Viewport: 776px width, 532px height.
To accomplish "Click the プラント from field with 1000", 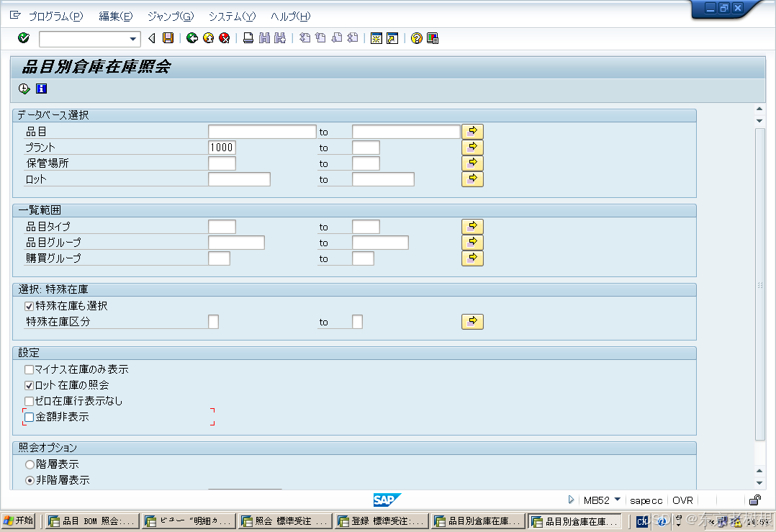I will click(222, 148).
